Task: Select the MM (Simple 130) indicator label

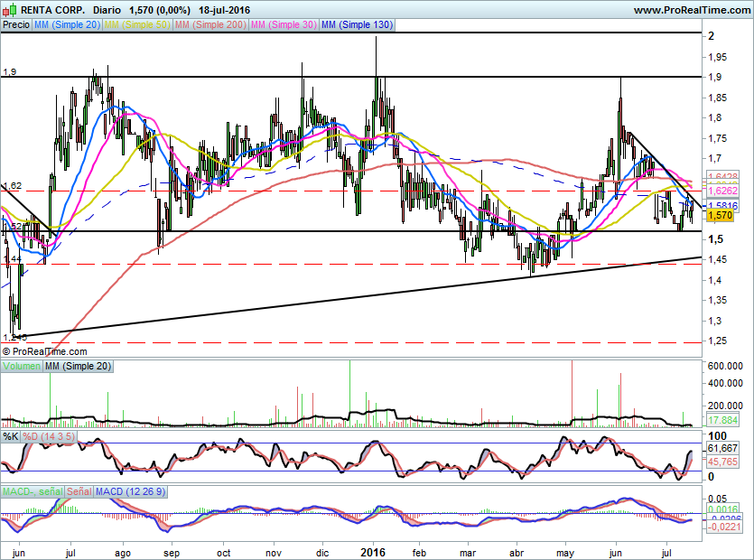Action: [357, 25]
